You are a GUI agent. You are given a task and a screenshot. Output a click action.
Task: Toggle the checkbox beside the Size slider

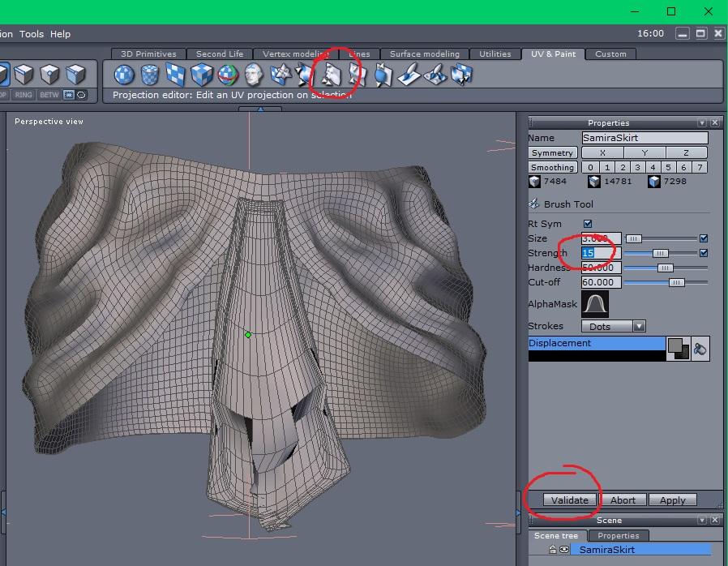point(704,238)
